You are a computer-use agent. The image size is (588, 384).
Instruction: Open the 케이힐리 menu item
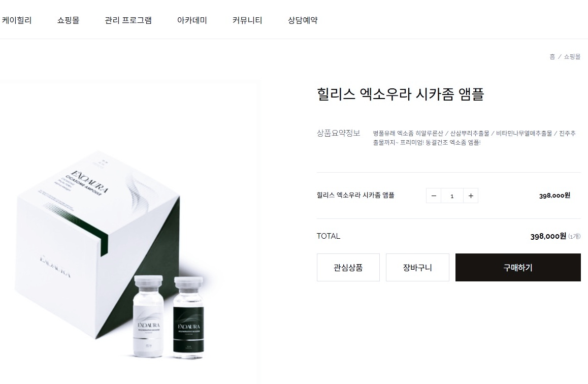click(16, 20)
